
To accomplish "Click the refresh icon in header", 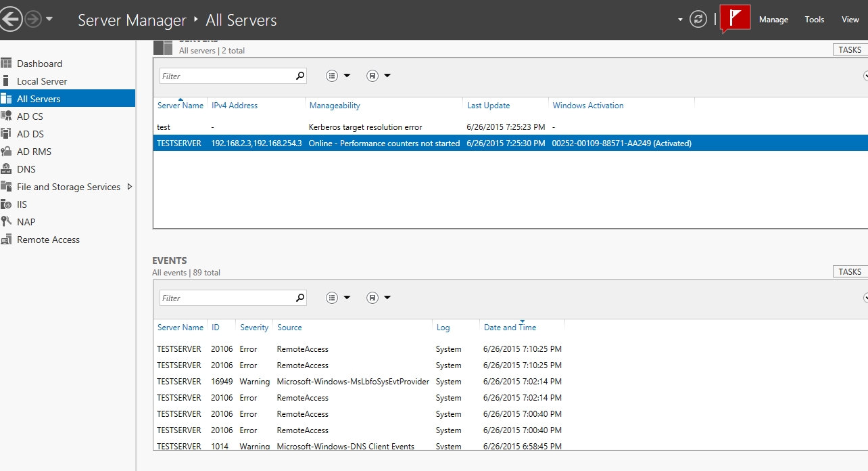I will coord(698,20).
